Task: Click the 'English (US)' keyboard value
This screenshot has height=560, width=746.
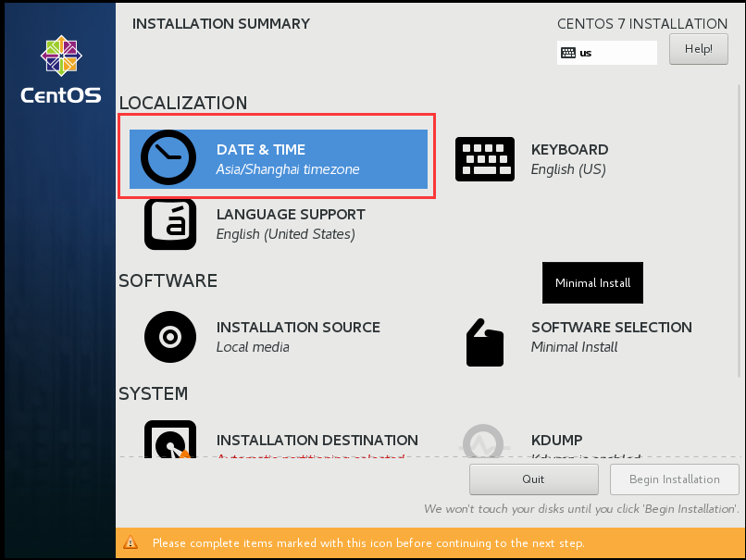Action: 568,169
